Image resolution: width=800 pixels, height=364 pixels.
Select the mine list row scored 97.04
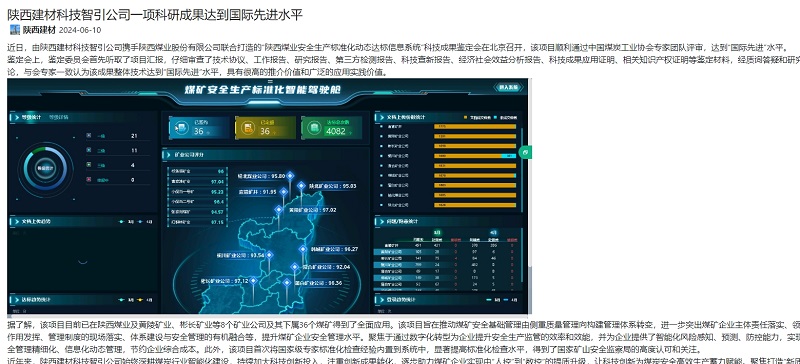click(x=196, y=181)
